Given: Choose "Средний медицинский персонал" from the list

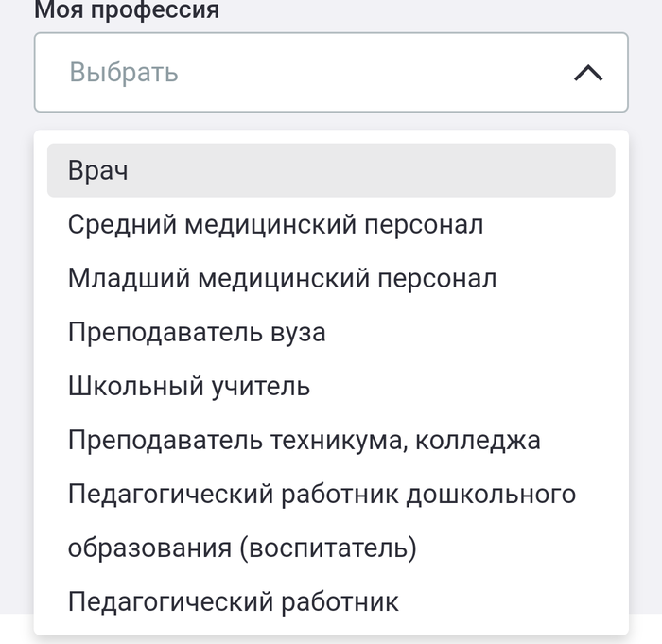Looking at the screenshot, I should [x=275, y=225].
